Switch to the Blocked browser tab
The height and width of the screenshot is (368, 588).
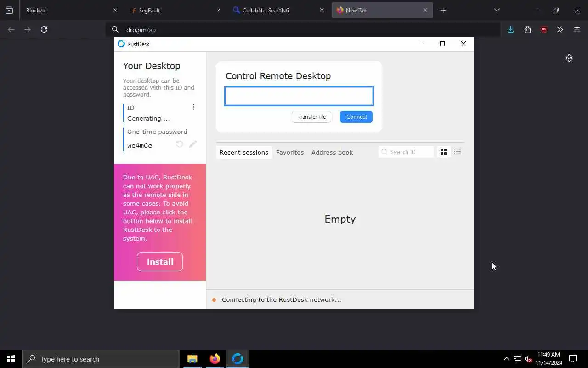(71, 10)
